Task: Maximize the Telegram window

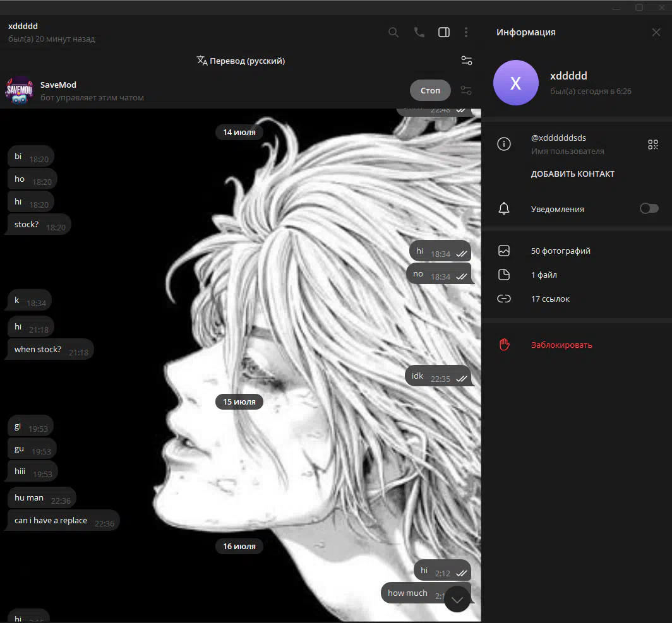Action: [639, 8]
